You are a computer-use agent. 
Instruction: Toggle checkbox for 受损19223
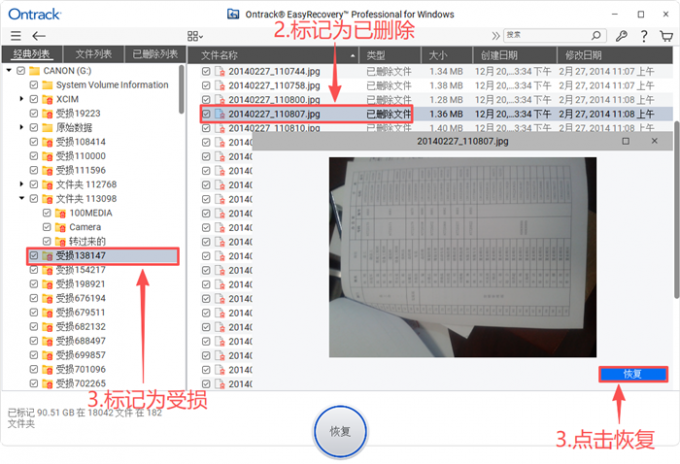tap(34, 113)
